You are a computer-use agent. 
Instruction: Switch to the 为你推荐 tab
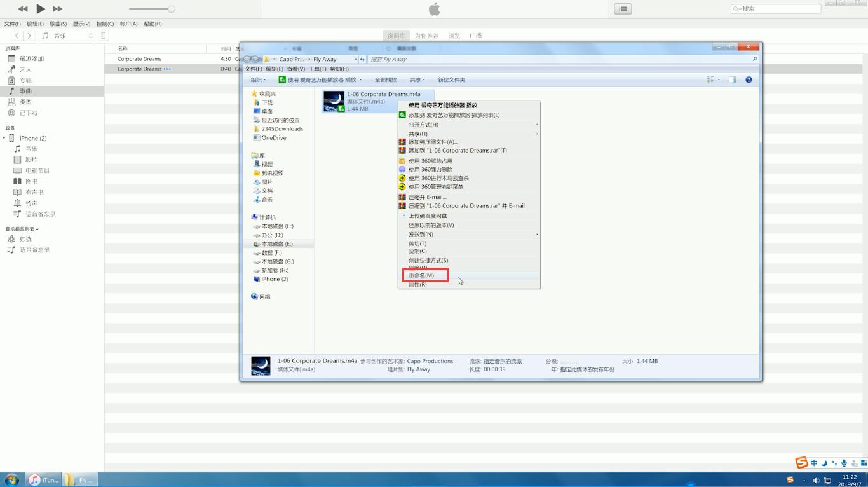point(427,36)
